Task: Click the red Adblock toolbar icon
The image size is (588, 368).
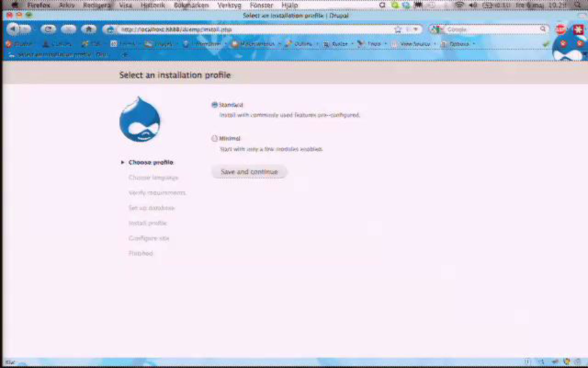Action: (561, 29)
